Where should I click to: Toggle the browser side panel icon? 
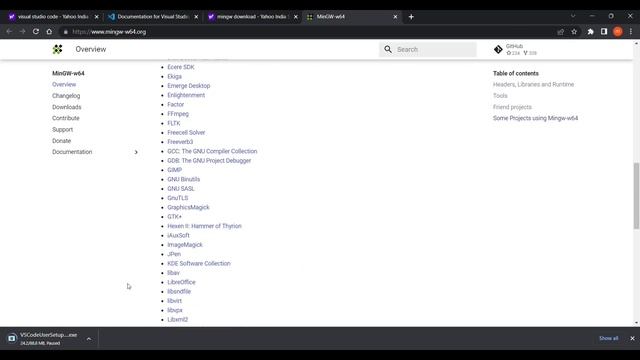(604, 31)
